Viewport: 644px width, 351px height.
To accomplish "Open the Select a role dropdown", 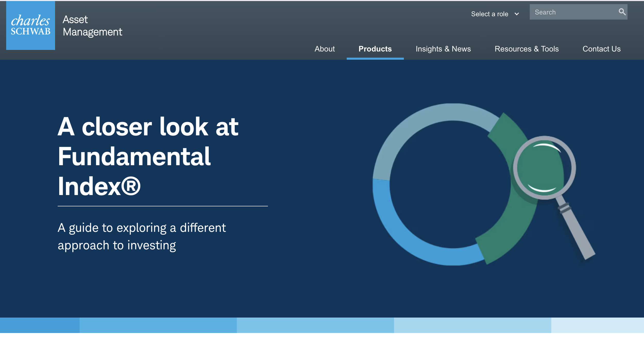I will [495, 14].
